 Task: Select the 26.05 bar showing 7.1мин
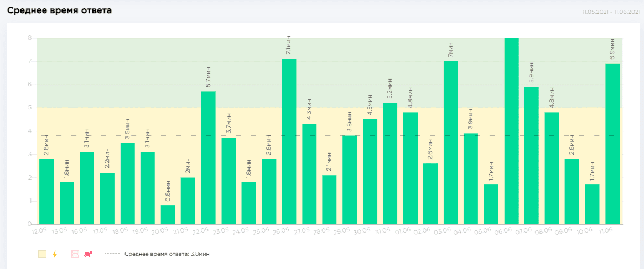pos(289,141)
